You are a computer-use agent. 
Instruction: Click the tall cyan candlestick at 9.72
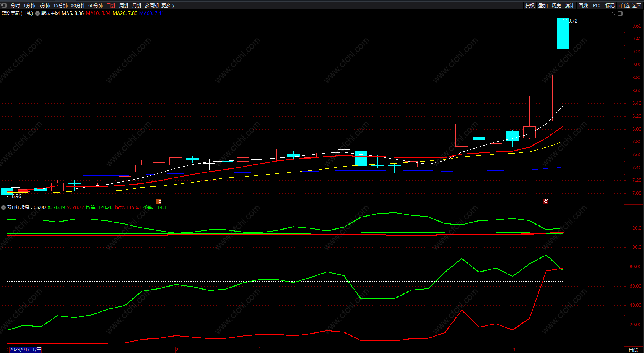tap(563, 34)
